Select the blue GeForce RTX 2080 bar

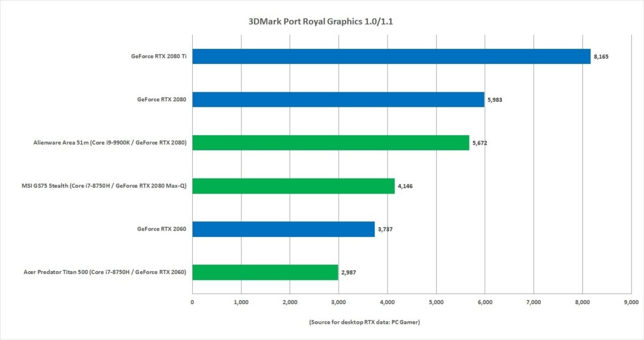[338, 99]
